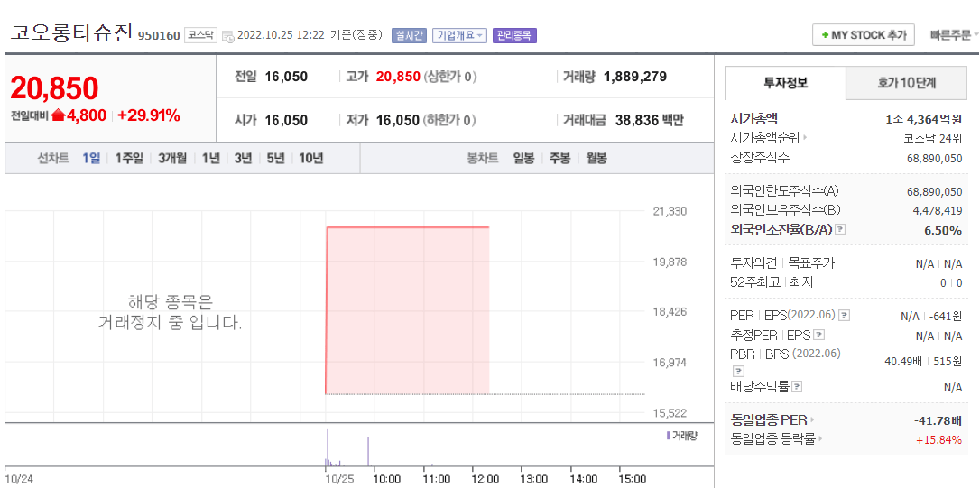Click the 목표주가 label link
This screenshot has height=488, width=980.
click(x=812, y=263)
